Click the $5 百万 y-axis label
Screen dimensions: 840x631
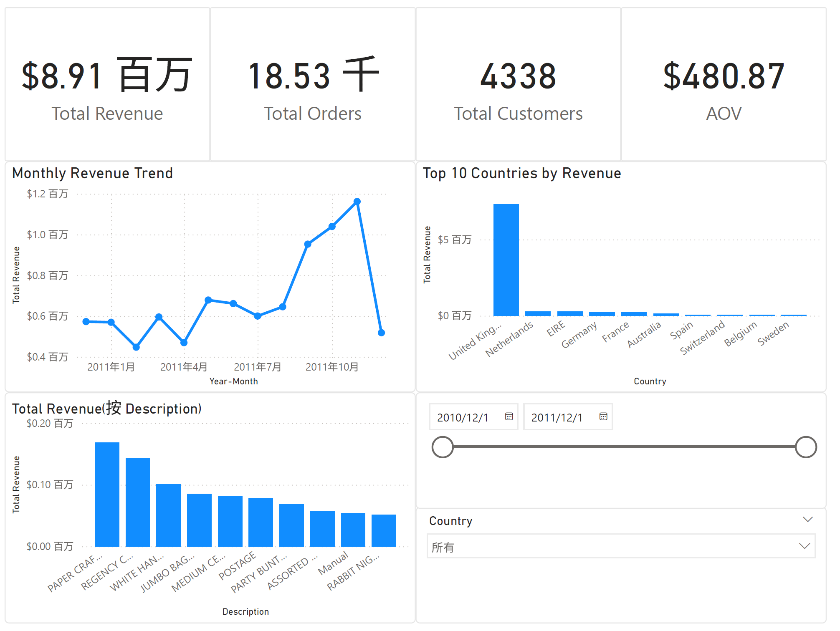point(455,240)
